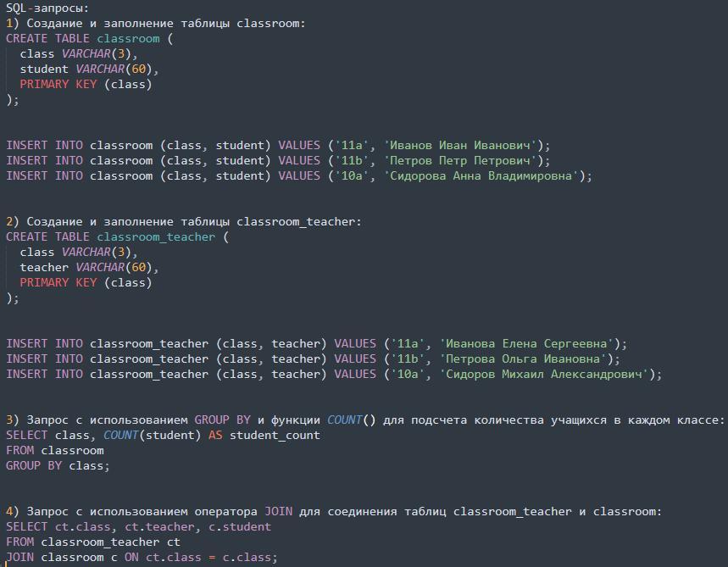Click the 'SQL-запросы:' heading text
The width and height of the screenshot is (728, 567).
pos(47,8)
